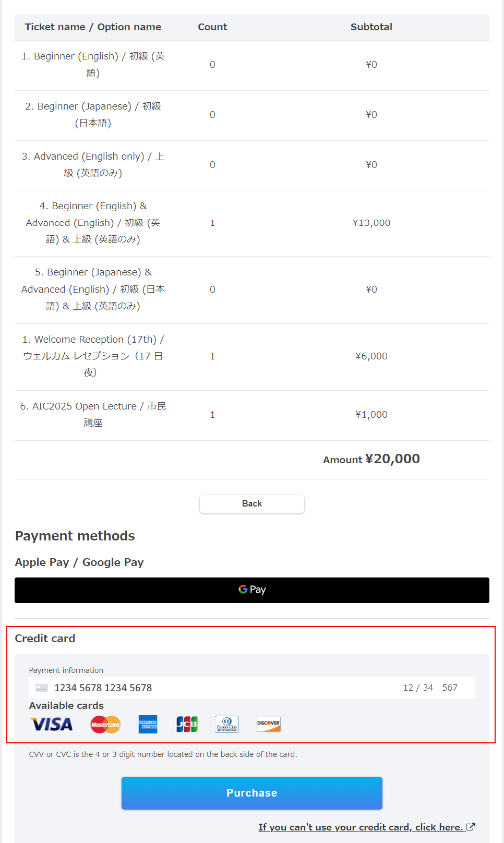Click the Diners Club logo icon
504x843 pixels.
coord(227,725)
